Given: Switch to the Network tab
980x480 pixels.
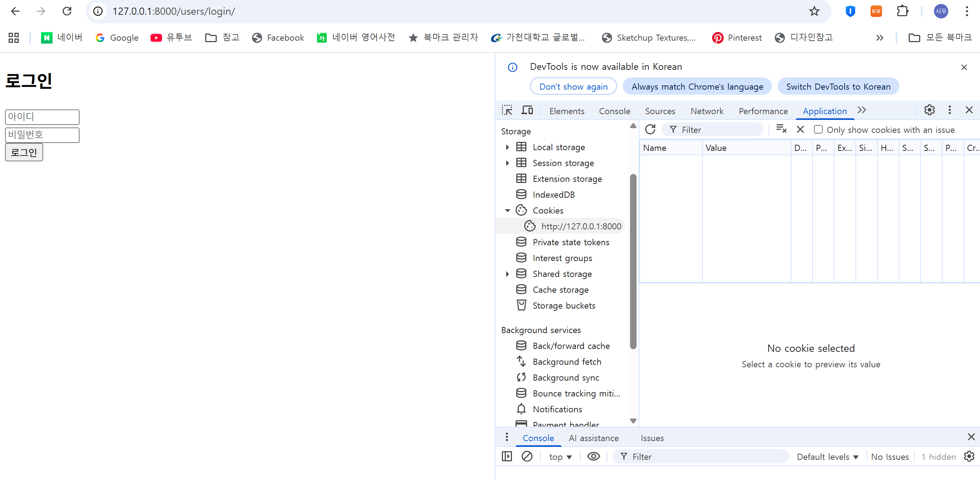Looking at the screenshot, I should (706, 111).
